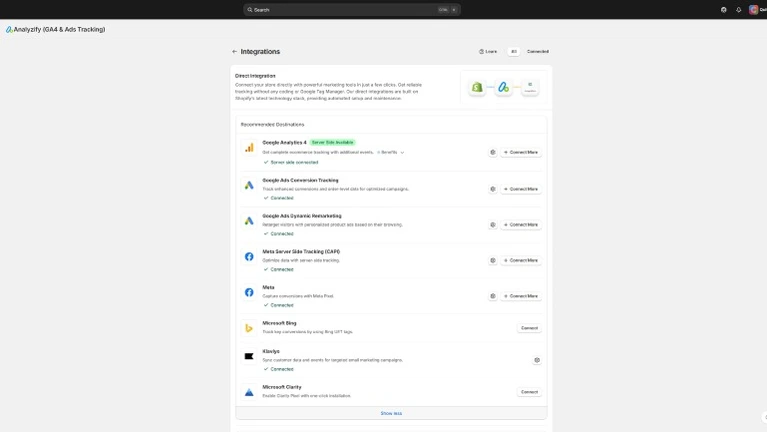Click the Google Analytics 4 title
Screen dimensions: 767x432
[x=284, y=142]
